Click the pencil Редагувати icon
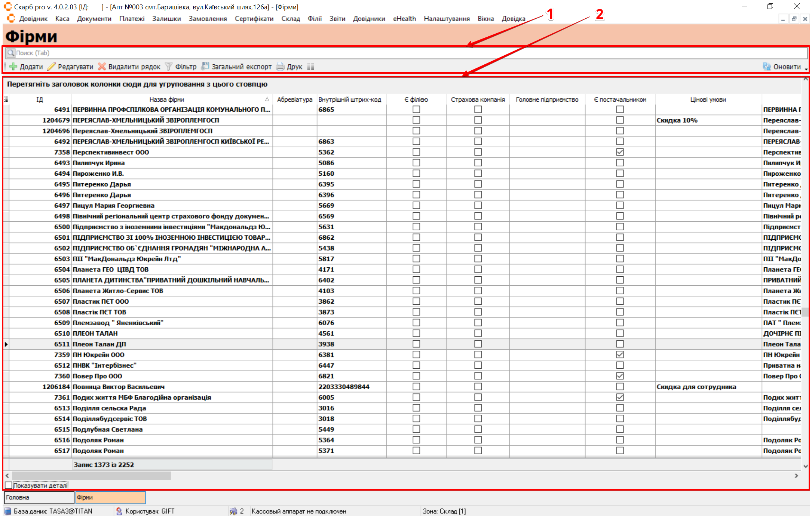The image size is (812, 516). pos(51,67)
